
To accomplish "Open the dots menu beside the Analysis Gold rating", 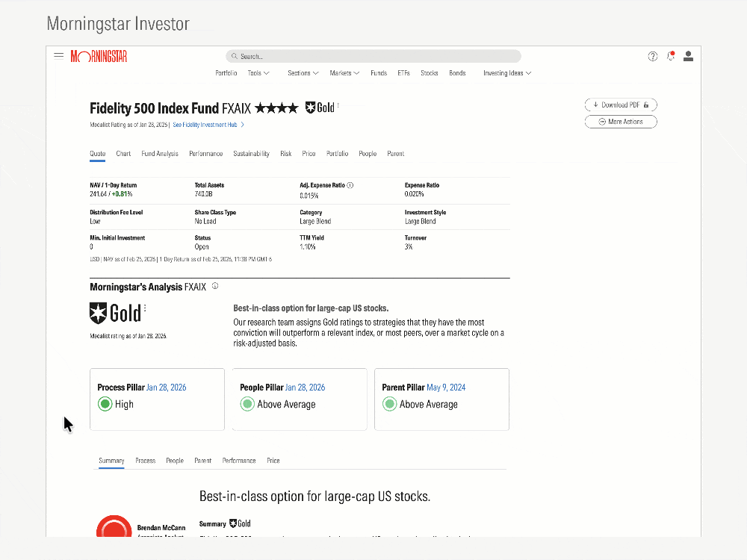I will coord(145,308).
